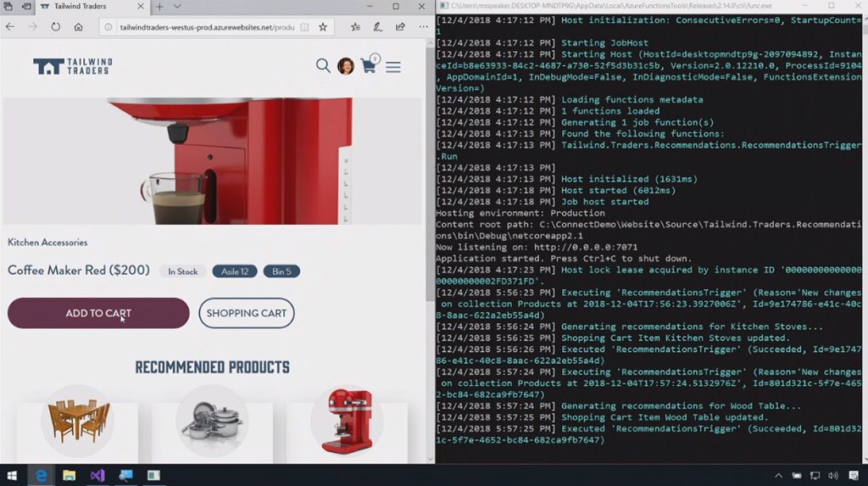Click the Edge Home button
Image resolution: width=868 pixels, height=486 pixels.
pyautogui.click(x=78, y=27)
